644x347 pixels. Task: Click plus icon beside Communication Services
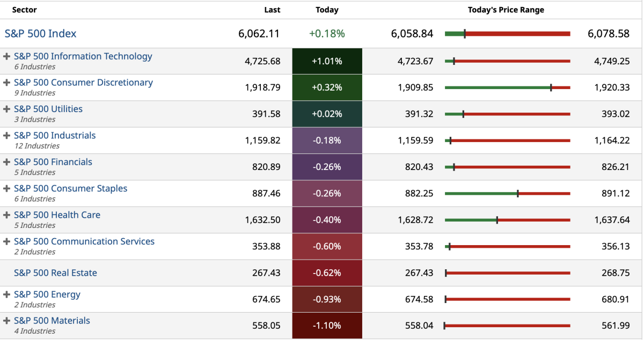click(7, 242)
